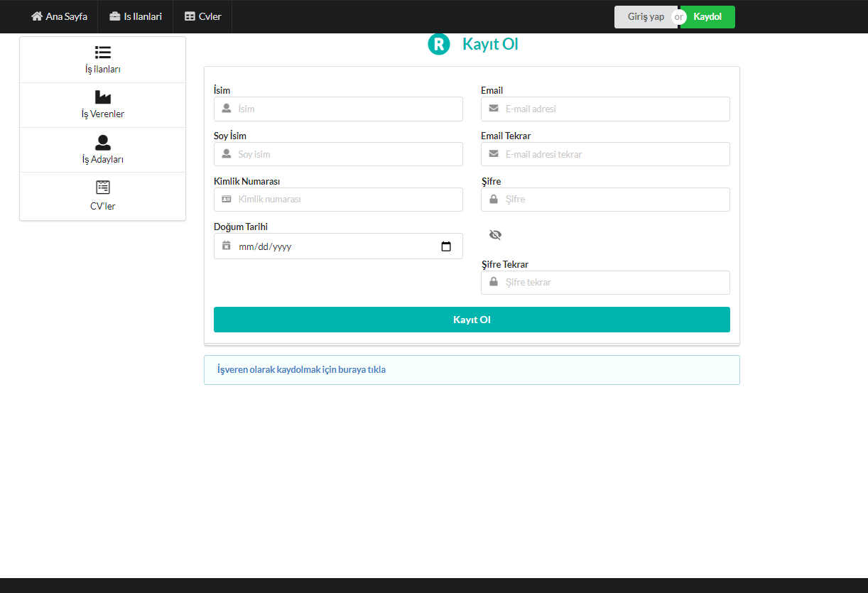Select the İş Verenler factory icon
This screenshot has height=593, width=868.
tap(102, 97)
